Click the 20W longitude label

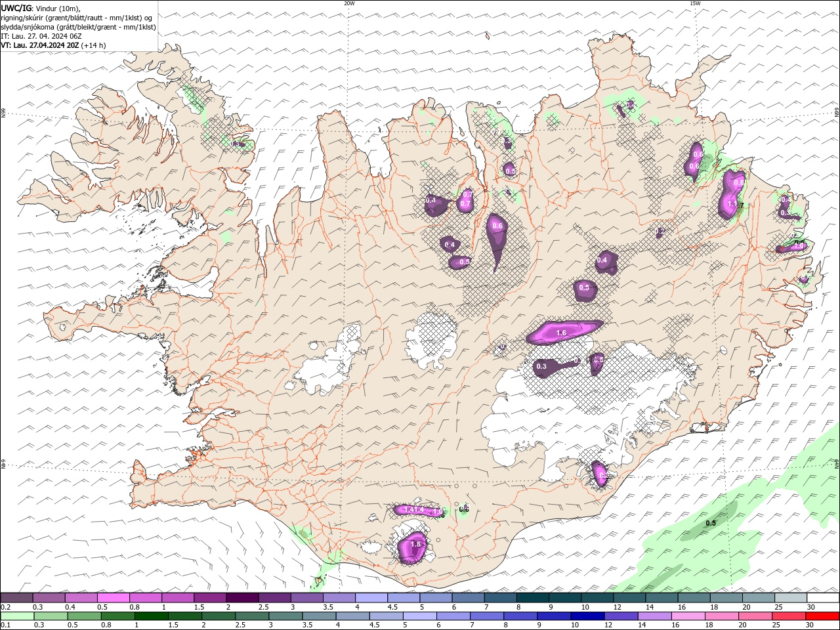coord(349,3)
